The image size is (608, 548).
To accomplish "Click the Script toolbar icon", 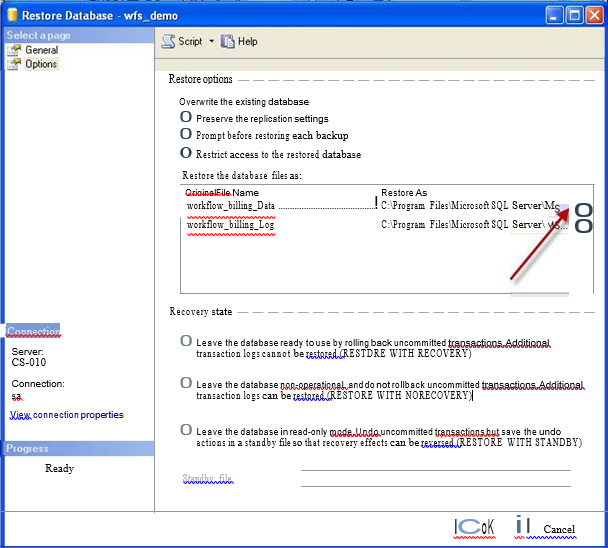I will coord(168,41).
